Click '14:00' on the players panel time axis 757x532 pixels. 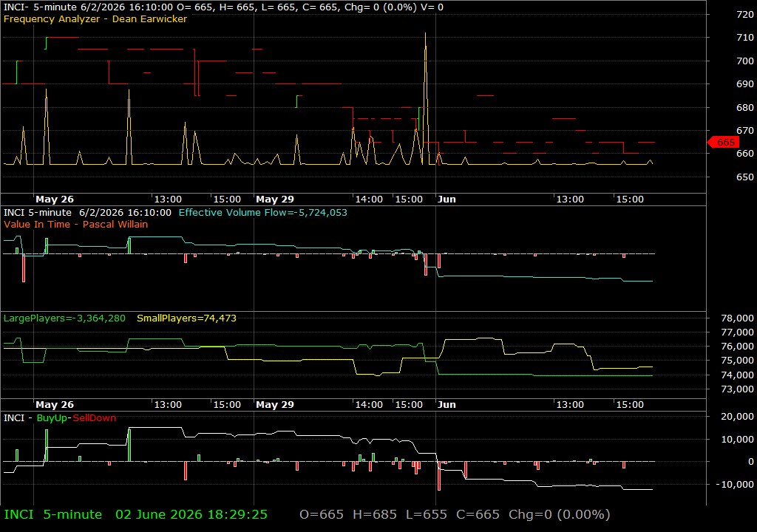(x=369, y=405)
